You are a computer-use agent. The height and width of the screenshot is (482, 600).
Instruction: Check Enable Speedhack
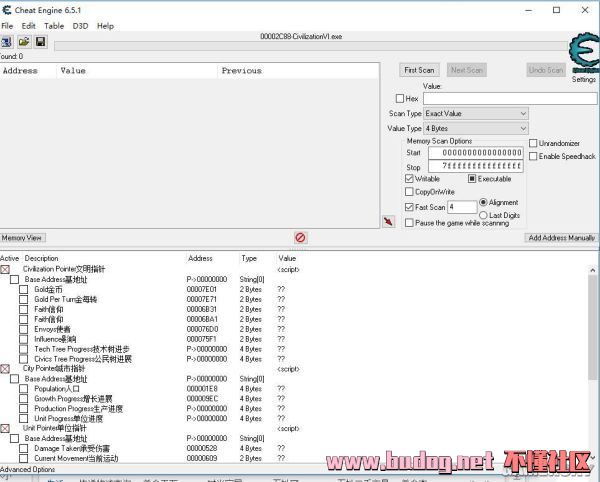pyautogui.click(x=533, y=156)
